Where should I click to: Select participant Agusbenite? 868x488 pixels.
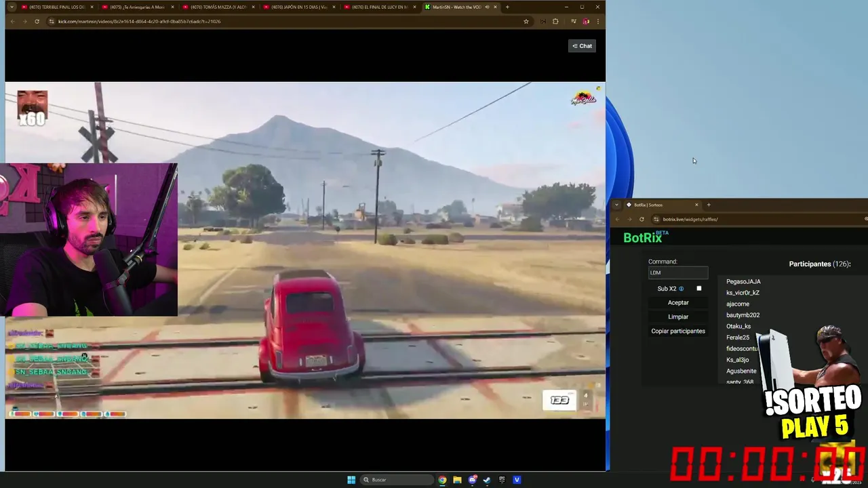tap(741, 371)
